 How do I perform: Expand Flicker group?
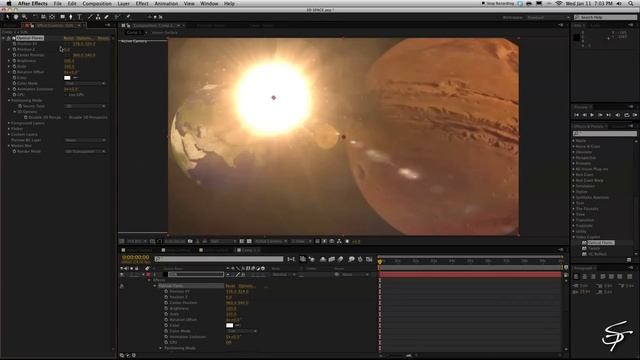pyautogui.click(x=9, y=129)
